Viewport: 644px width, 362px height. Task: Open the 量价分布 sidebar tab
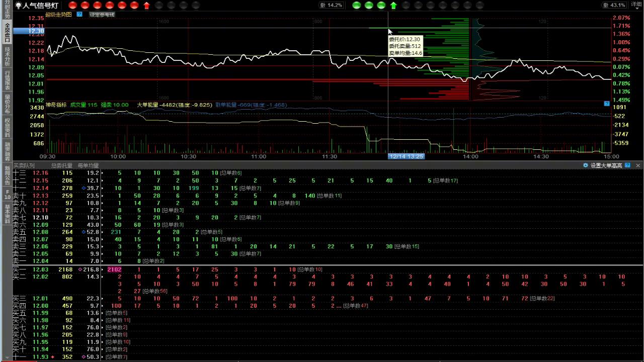click(x=7, y=104)
